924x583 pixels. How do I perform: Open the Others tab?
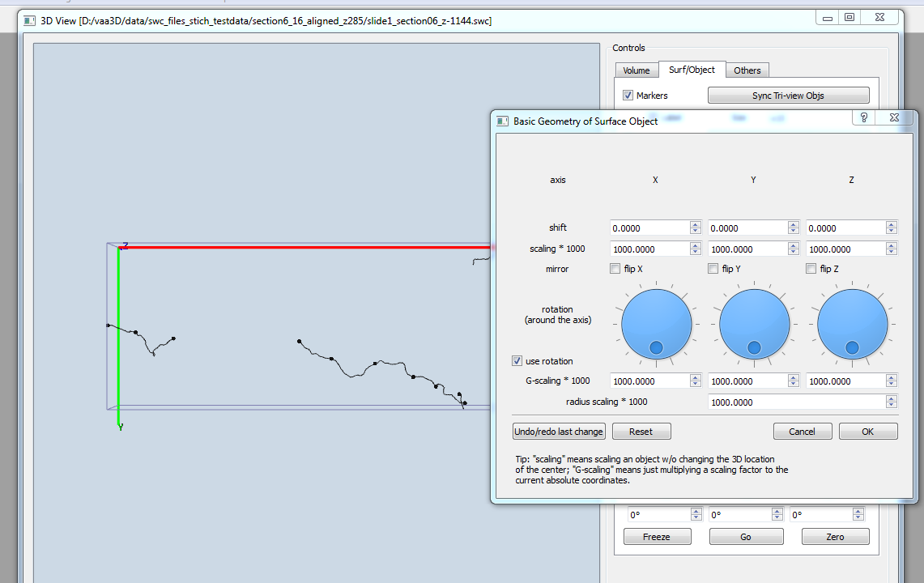pos(747,70)
